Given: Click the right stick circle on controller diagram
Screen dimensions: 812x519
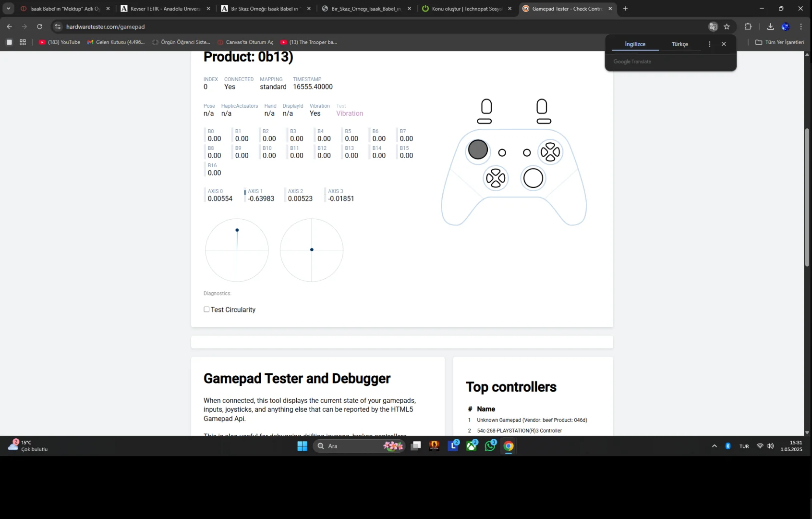Looking at the screenshot, I should coord(533,178).
